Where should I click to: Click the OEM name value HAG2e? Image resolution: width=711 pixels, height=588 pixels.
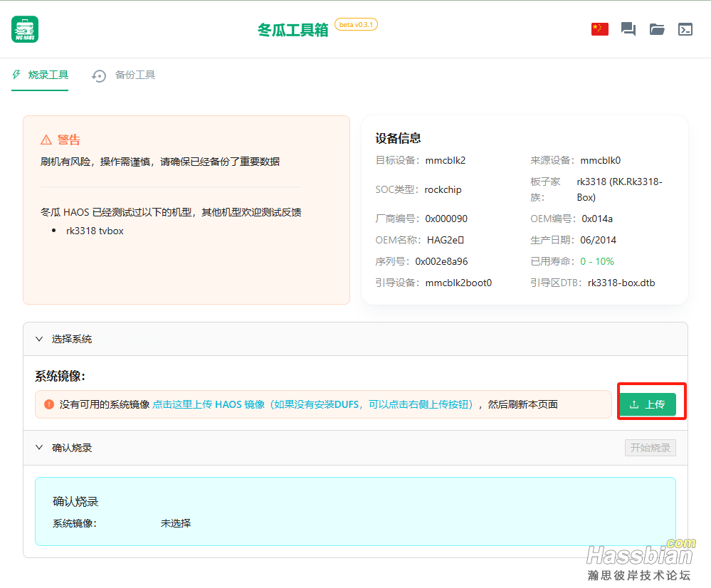(446, 240)
